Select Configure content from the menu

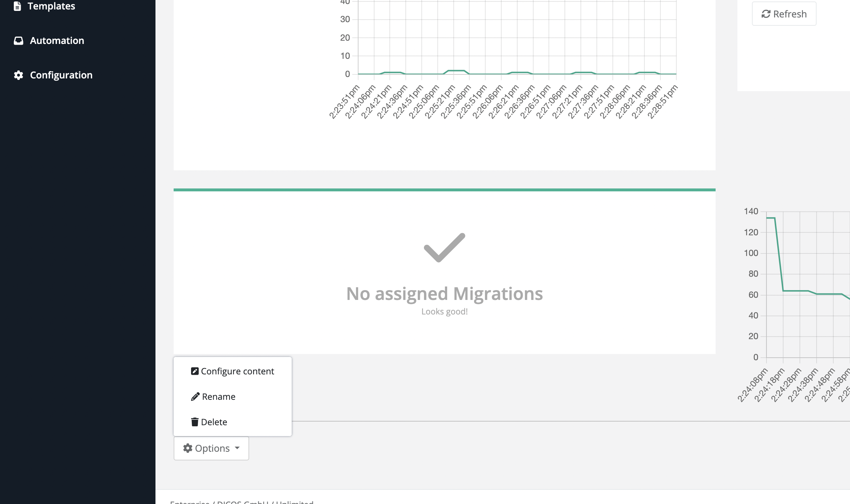[238, 371]
